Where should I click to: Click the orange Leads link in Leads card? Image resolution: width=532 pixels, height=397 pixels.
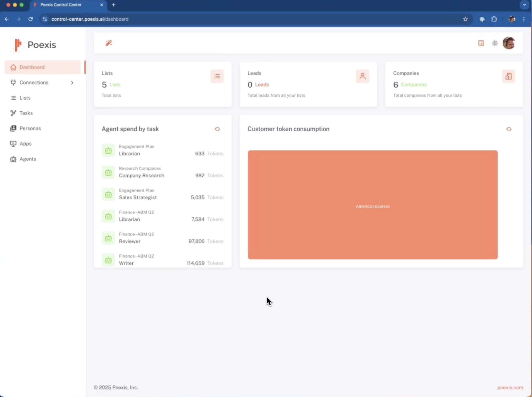262,85
